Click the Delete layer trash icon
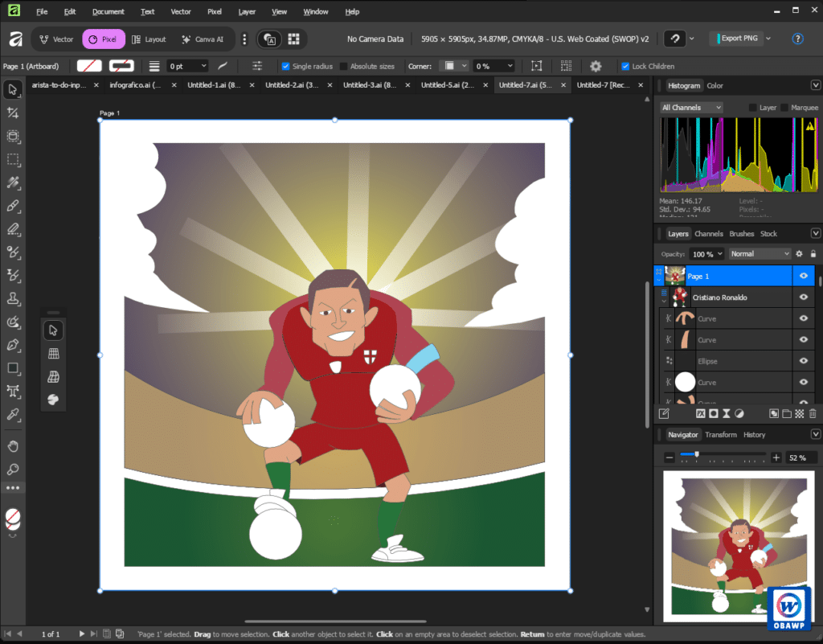823x644 pixels. point(813,413)
